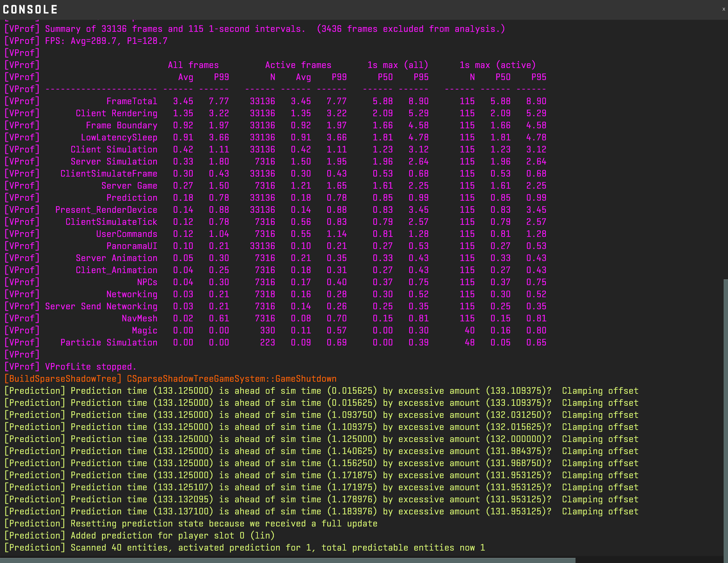Click the FPS Avg=289.7 summary line

[x=106, y=41]
